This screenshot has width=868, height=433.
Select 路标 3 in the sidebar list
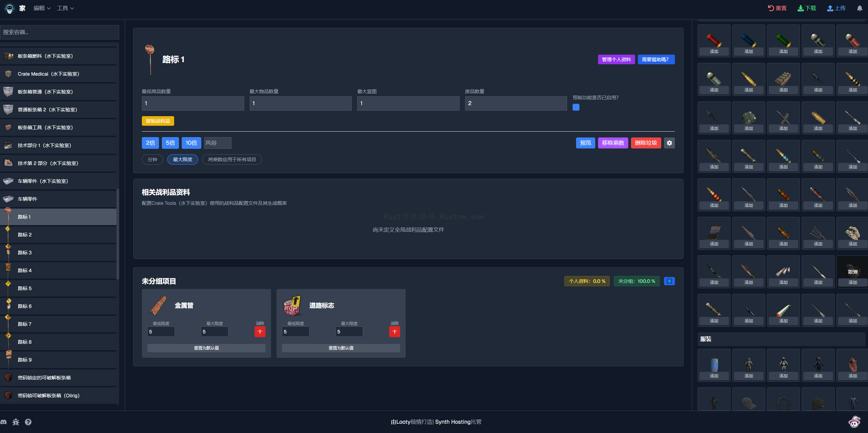pos(24,252)
